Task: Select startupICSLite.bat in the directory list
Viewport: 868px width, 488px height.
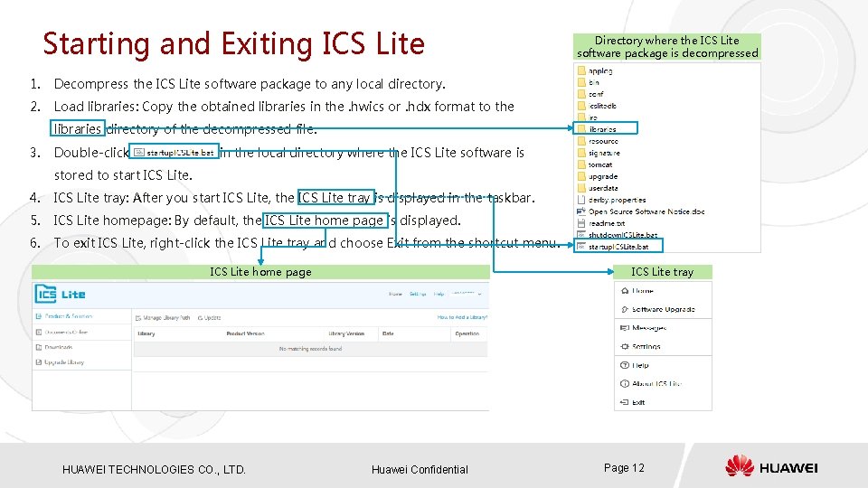Action: tap(618, 246)
